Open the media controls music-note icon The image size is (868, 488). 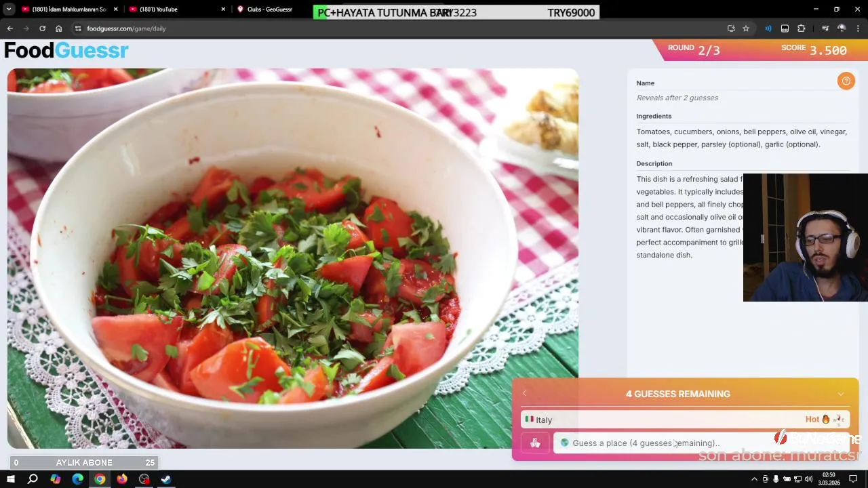coord(825,28)
